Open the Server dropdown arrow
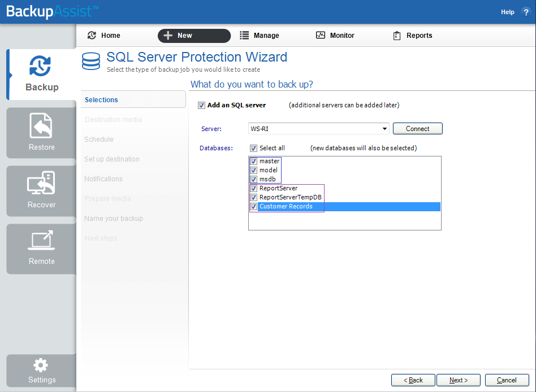The width and height of the screenshot is (536, 392). (x=384, y=129)
